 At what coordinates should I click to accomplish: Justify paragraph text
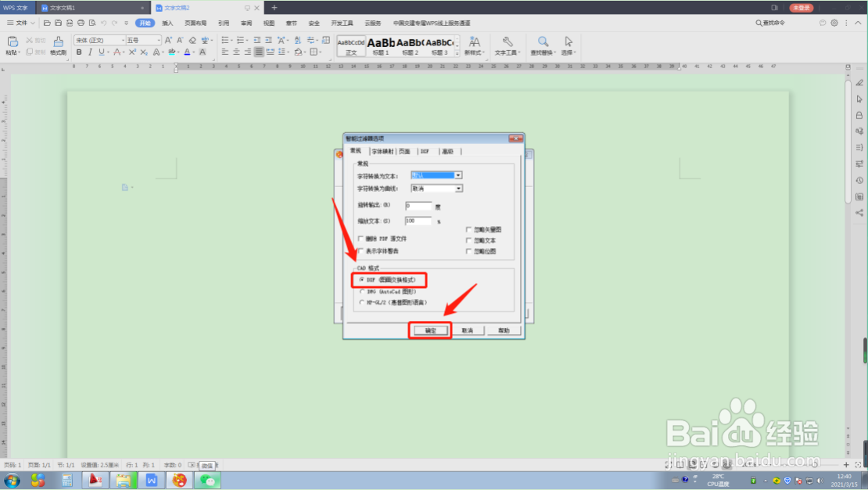[259, 52]
